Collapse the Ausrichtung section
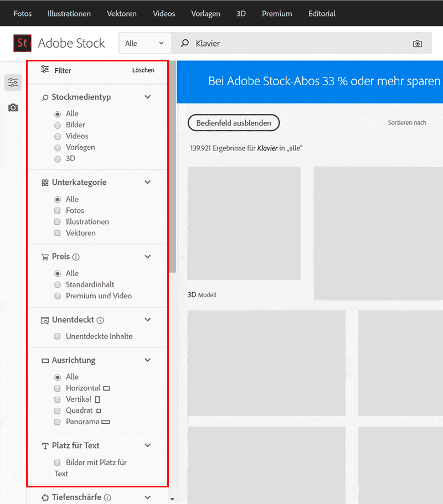The width and height of the screenshot is (443, 504). tap(148, 360)
